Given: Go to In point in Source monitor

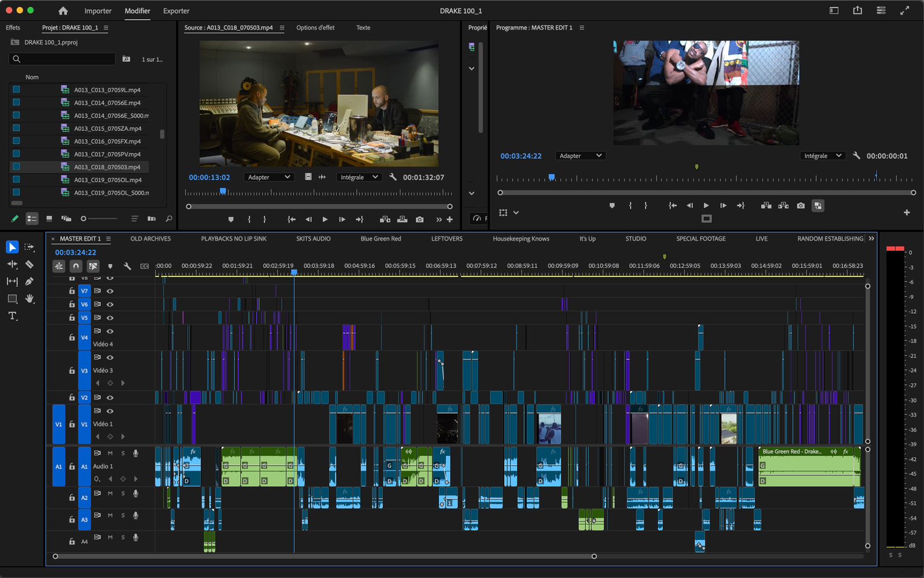Looking at the screenshot, I should click(292, 220).
